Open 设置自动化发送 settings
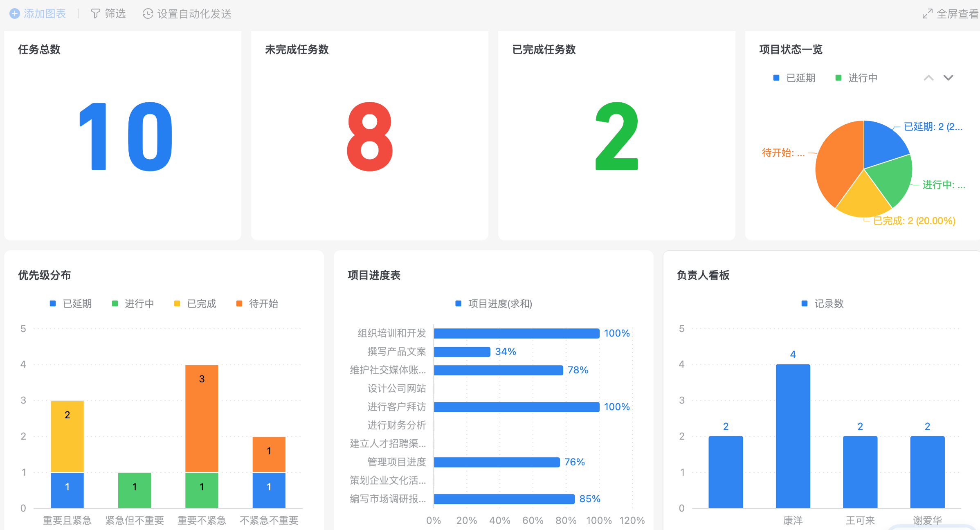This screenshot has width=980, height=530. pyautogui.click(x=194, y=14)
